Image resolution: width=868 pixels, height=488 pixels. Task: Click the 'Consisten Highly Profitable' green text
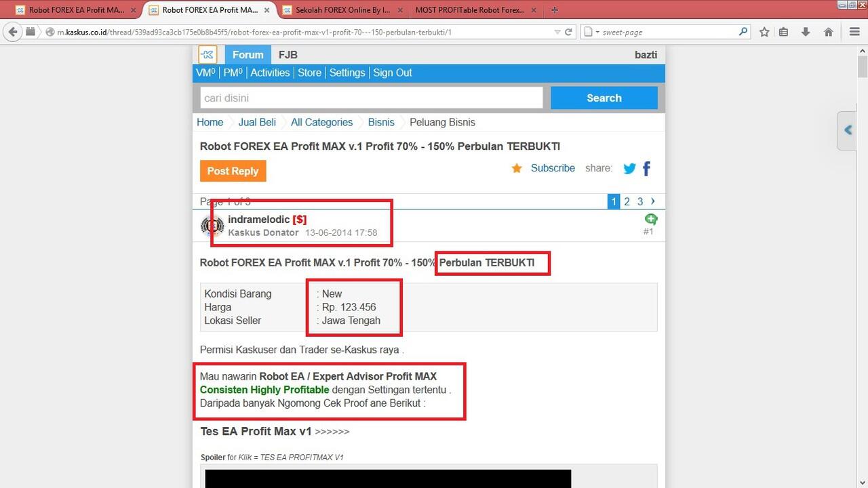pyautogui.click(x=264, y=390)
